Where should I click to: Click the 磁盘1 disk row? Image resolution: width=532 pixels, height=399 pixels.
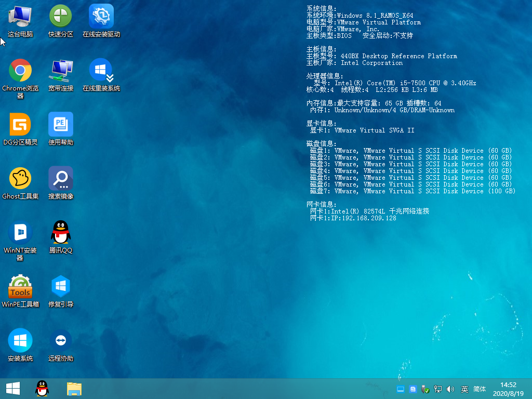(x=410, y=151)
